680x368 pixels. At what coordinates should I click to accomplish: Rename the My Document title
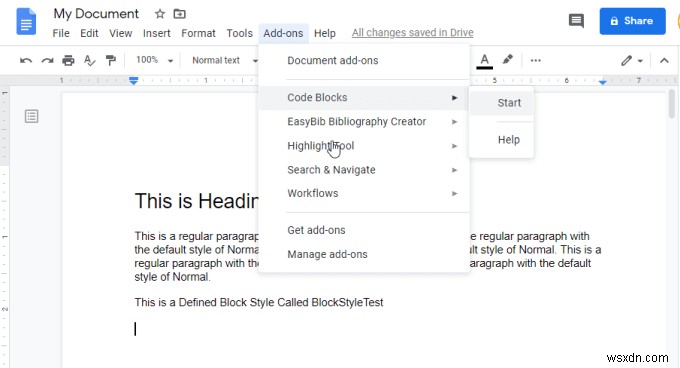coord(96,14)
